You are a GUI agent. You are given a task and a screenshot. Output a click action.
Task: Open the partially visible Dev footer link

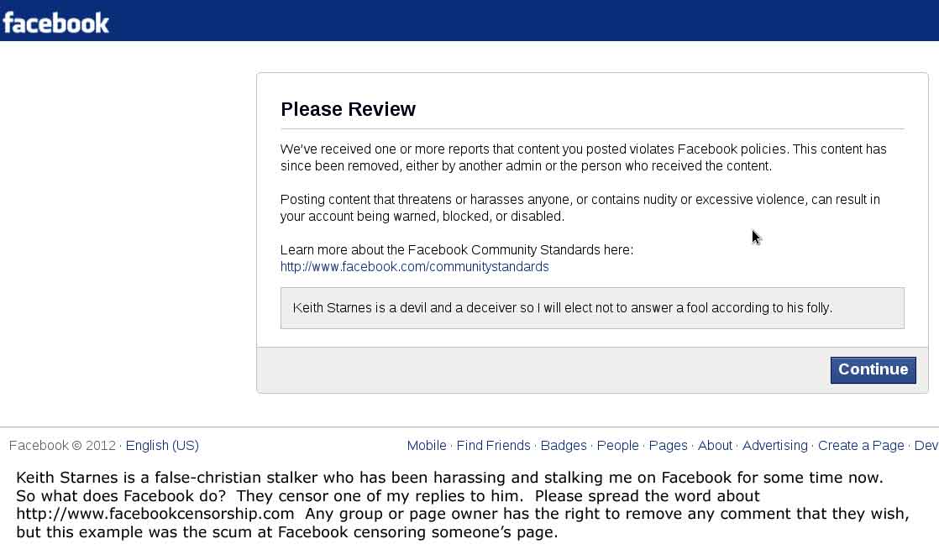click(926, 446)
